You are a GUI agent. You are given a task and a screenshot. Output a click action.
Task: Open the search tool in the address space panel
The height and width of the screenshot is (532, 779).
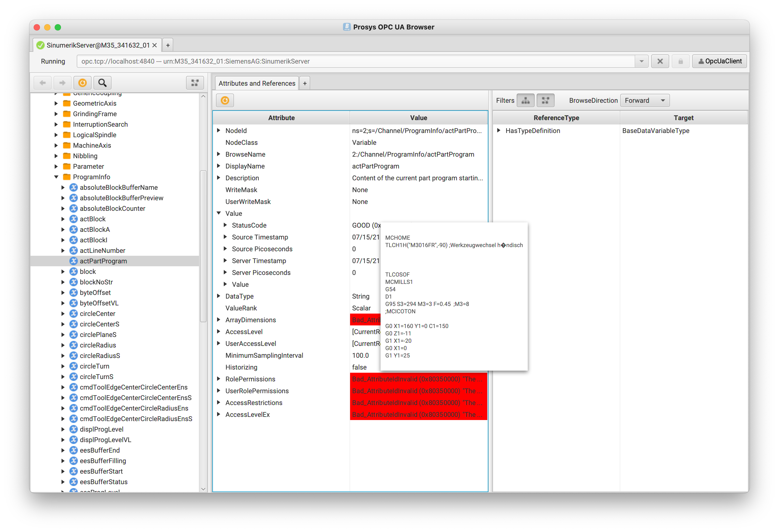[x=102, y=83]
